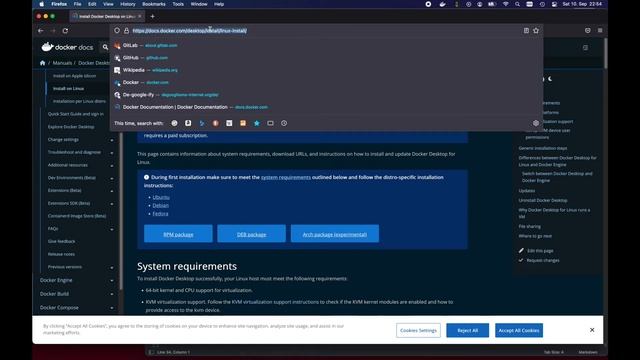Image resolution: width=640 pixels, height=360 pixels.
Task: Select Wikipedia suggestion in address dropdown
Action: tap(327, 70)
